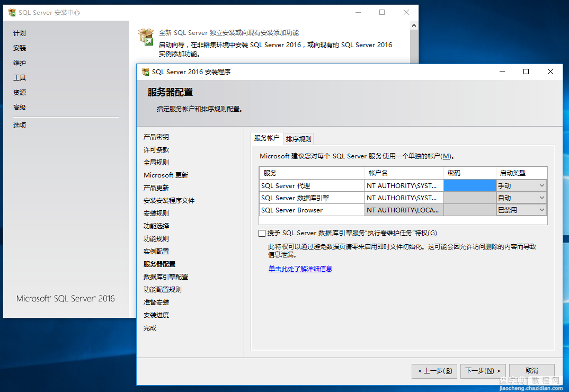Image resolution: width=569 pixels, height=392 pixels.
Task: Click the password field for SQL Server 数据库引擎
Action: [469, 198]
